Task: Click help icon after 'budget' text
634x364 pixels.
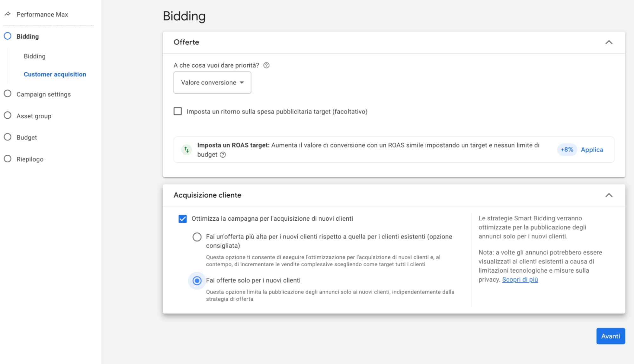Action: (223, 155)
